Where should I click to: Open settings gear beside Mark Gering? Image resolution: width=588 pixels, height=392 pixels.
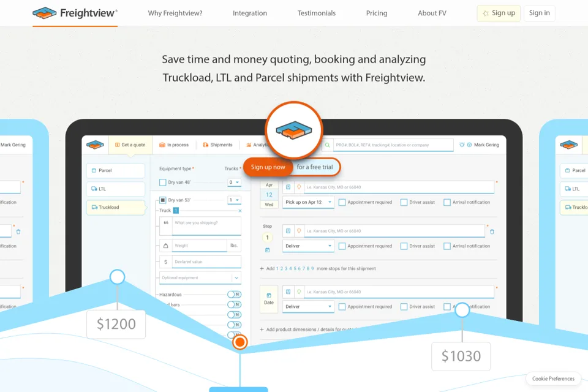[469, 145]
